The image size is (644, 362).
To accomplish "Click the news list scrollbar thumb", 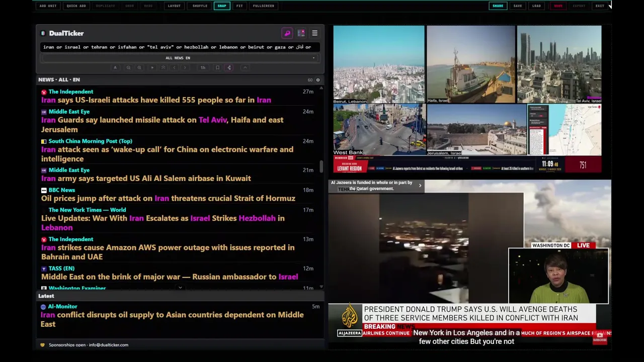I will [321, 167].
